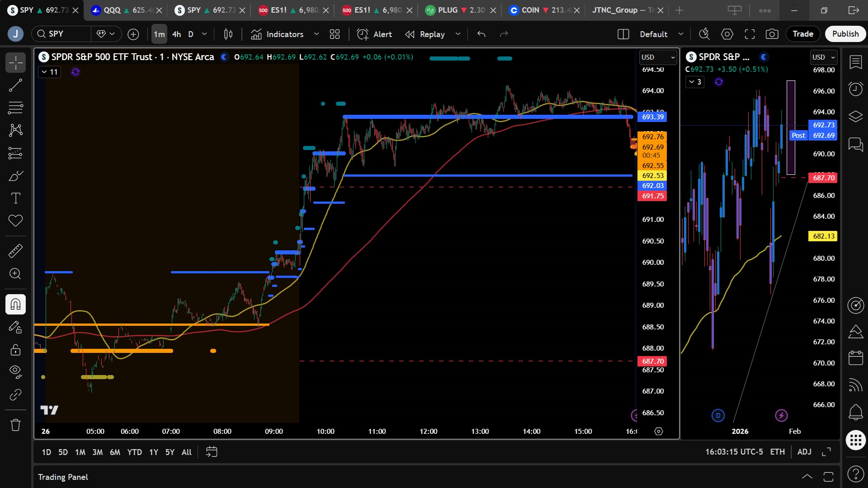Click the Publish button
Viewport: 868px width, 488px height.
click(x=845, y=34)
